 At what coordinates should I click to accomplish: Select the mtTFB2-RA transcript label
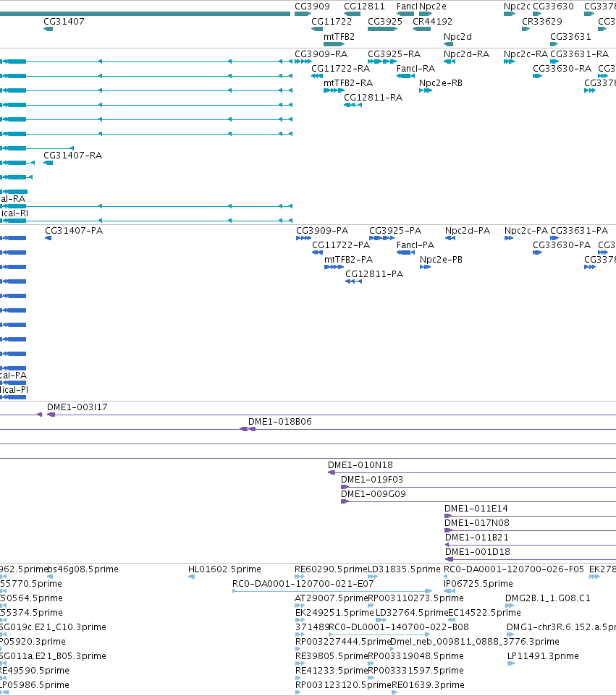348,83
